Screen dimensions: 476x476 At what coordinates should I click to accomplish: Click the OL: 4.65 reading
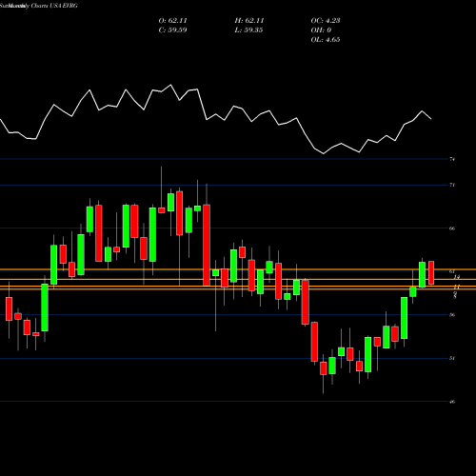(x=326, y=40)
